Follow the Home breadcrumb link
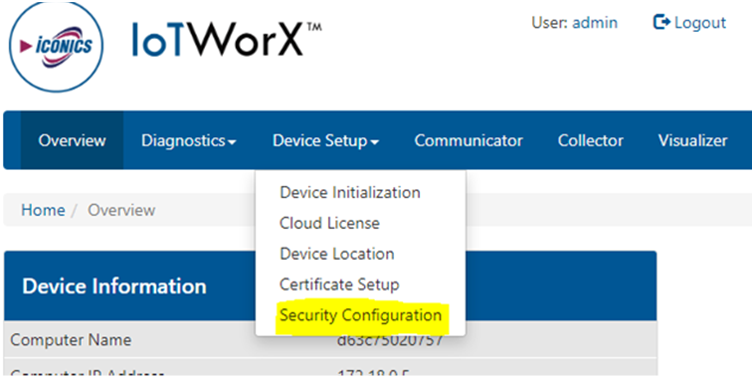 [43, 210]
